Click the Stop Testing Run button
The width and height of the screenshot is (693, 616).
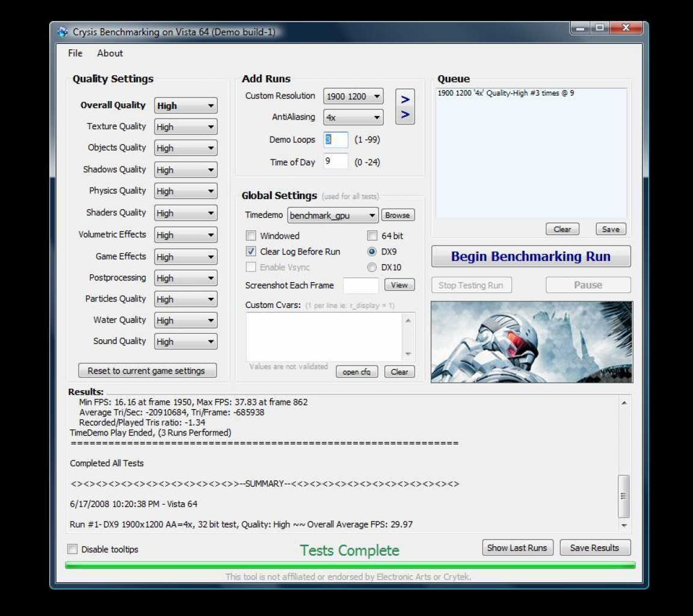click(472, 285)
